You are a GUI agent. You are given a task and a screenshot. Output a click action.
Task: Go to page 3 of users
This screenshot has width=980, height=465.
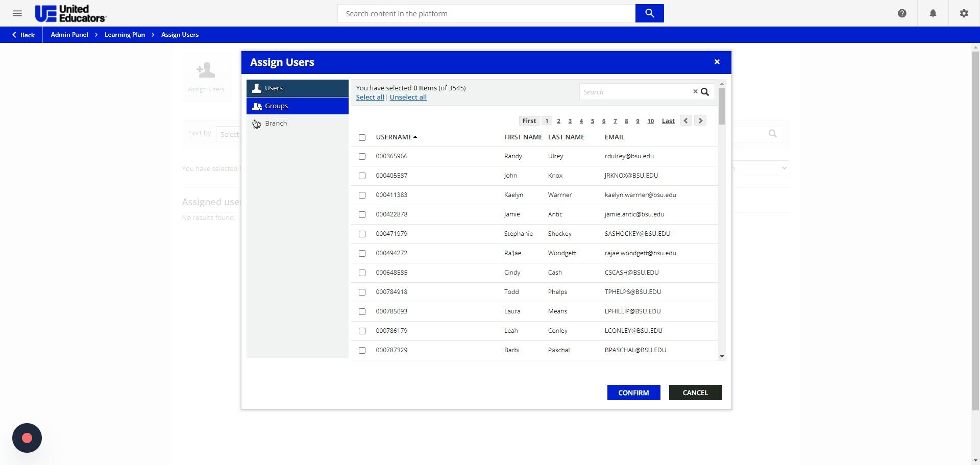(x=570, y=121)
